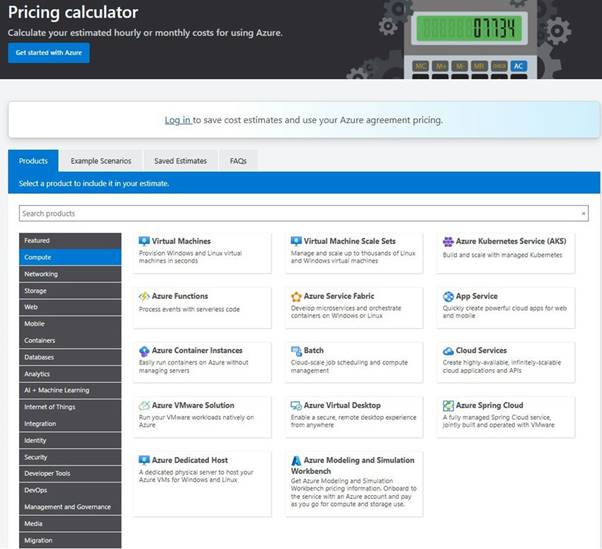Choose the Azure Functions title
The image size is (602, 549).
180,296
